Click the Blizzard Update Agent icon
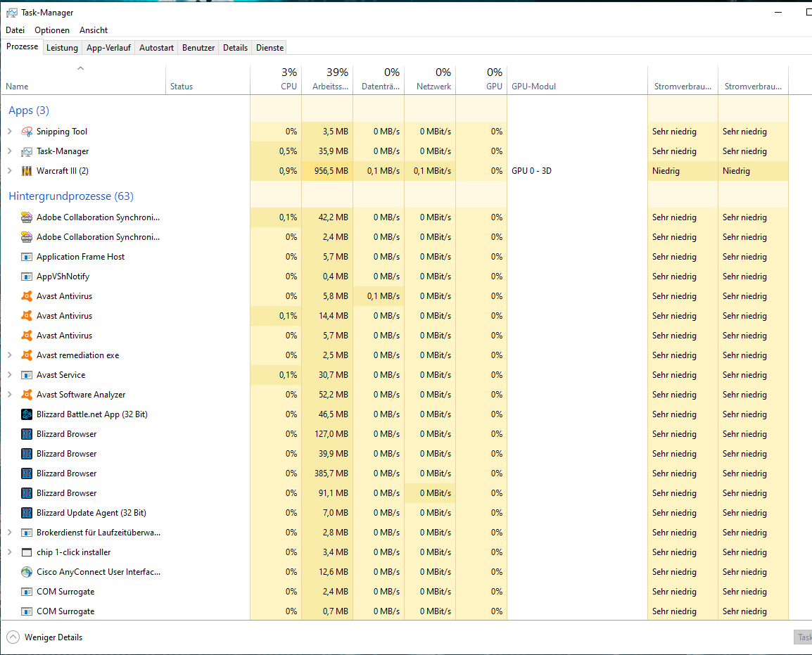 (27, 513)
